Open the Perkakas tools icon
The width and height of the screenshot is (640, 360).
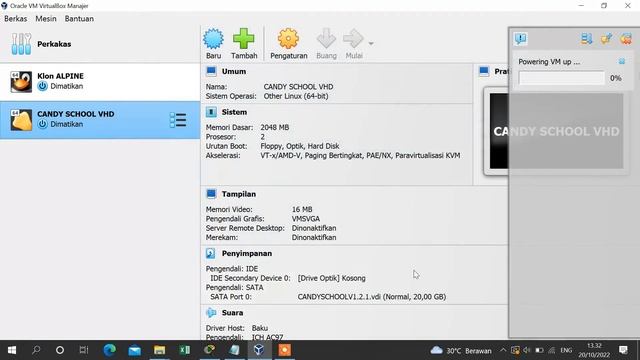pyautogui.click(x=21, y=44)
